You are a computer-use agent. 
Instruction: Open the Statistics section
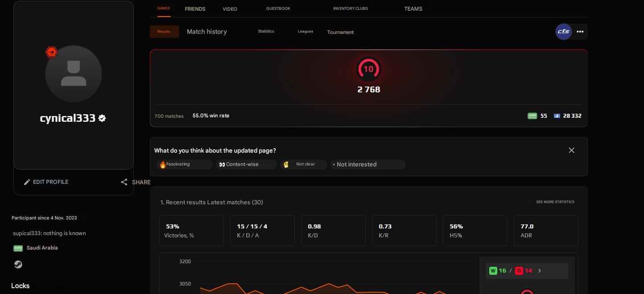pyautogui.click(x=266, y=31)
